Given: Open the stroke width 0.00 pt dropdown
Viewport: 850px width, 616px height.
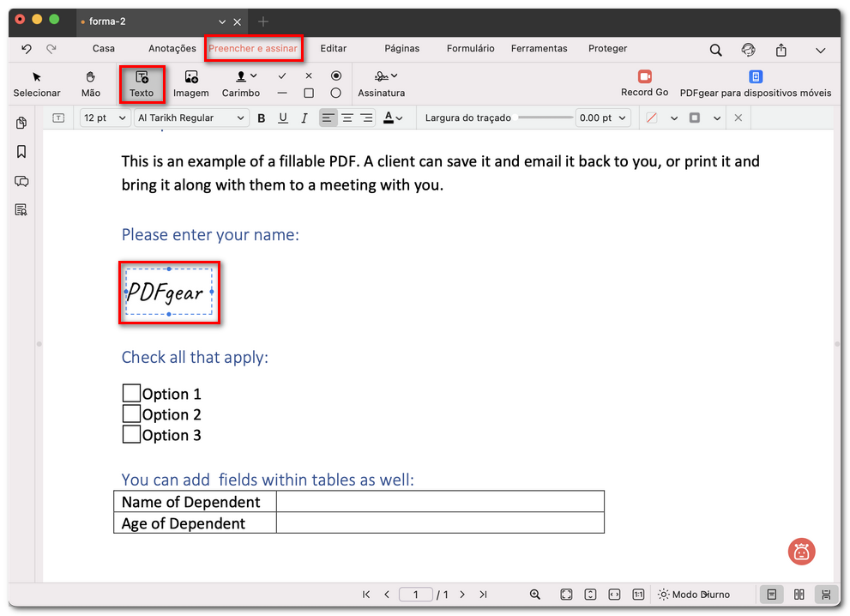Looking at the screenshot, I should pyautogui.click(x=602, y=118).
